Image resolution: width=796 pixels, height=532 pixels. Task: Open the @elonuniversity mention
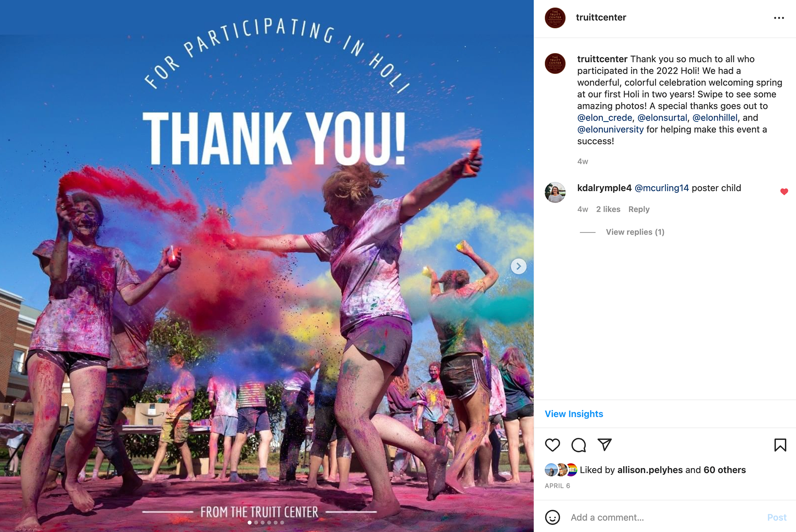(x=610, y=129)
